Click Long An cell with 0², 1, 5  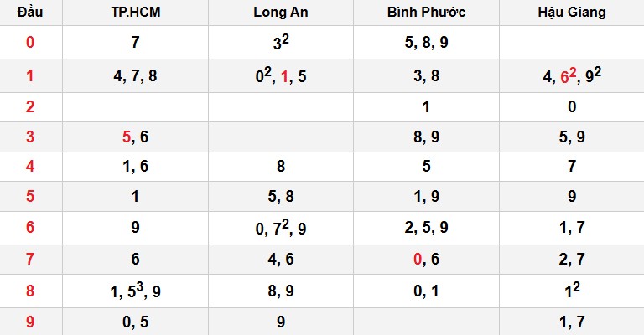click(x=281, y=76)
